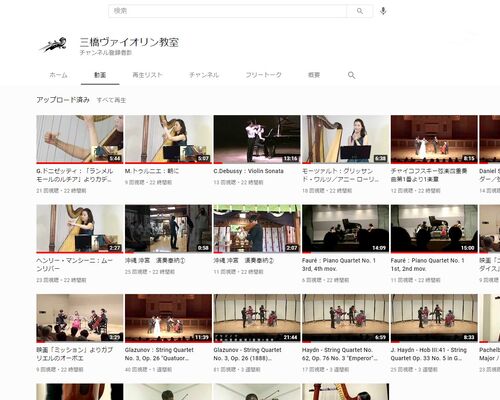Activate voice search microphone
The height and width of the screenshot is (400, 500).
point(383,11)
